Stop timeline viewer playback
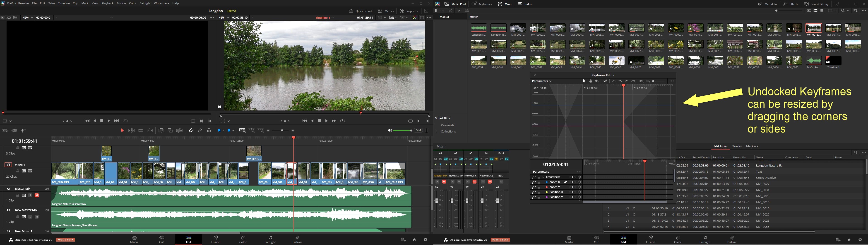The width and height of the screenshot is (868, 245). pyautogui.click(x=320, y=121)
